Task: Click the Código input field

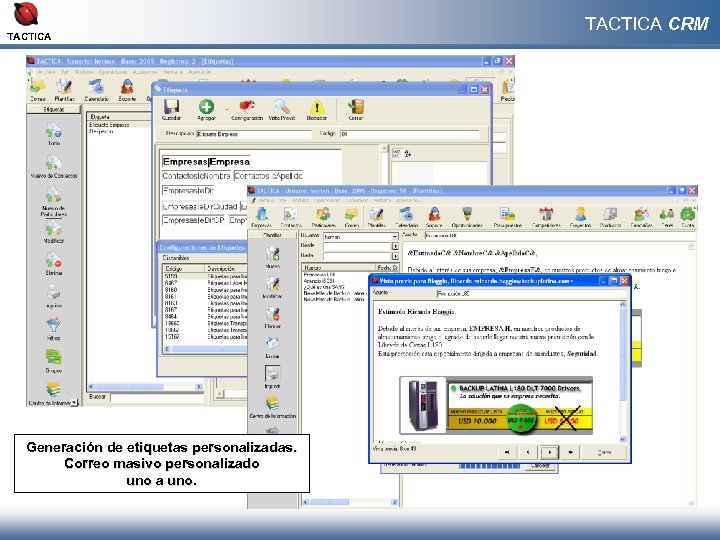Action: [x=410, y=134]
